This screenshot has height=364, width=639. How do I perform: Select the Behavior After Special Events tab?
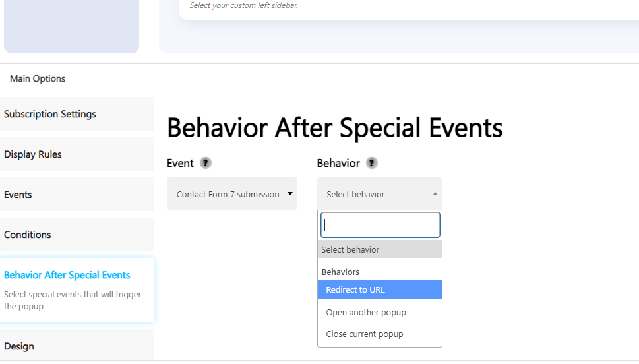pos(76,289)
